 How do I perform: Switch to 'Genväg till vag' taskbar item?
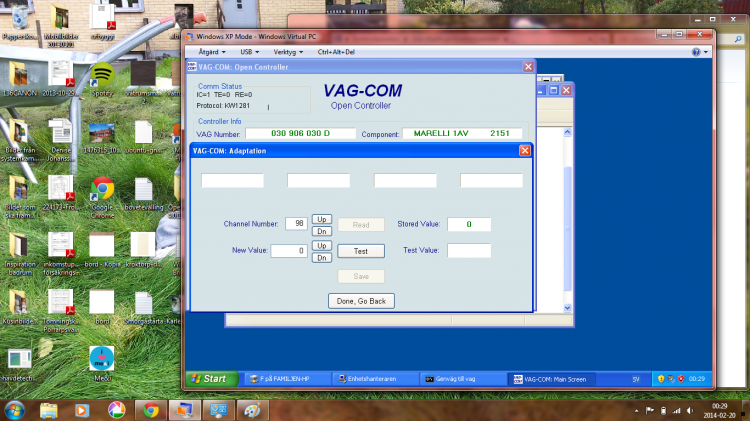463,379
